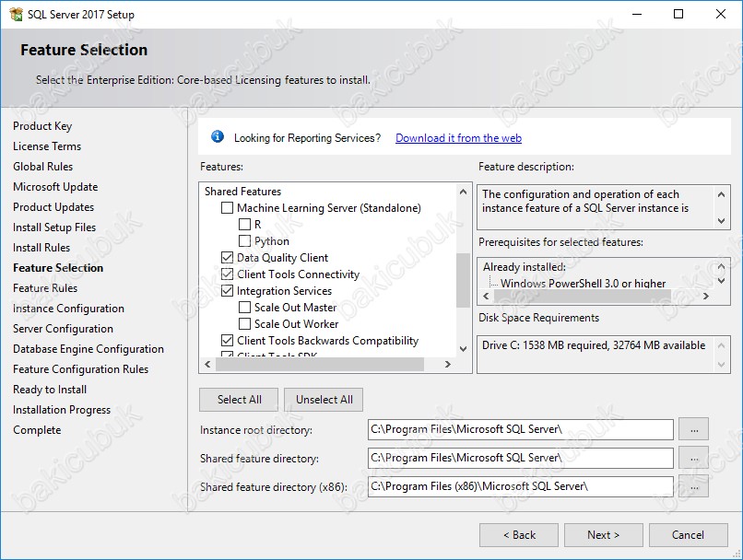Click the Shared feature directory text field
The image size is (743, 560).
tap(520, 459)
